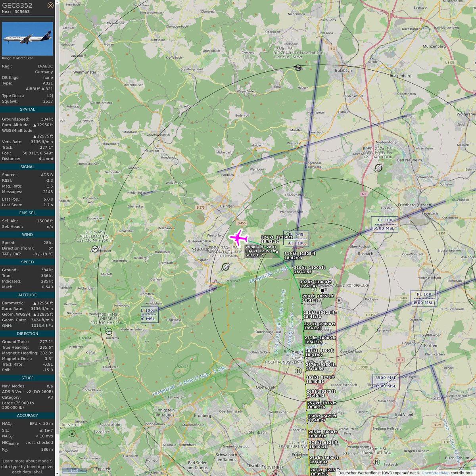Click the Oberems glider field icon
The image size is (476, 476).
(109, 332)
